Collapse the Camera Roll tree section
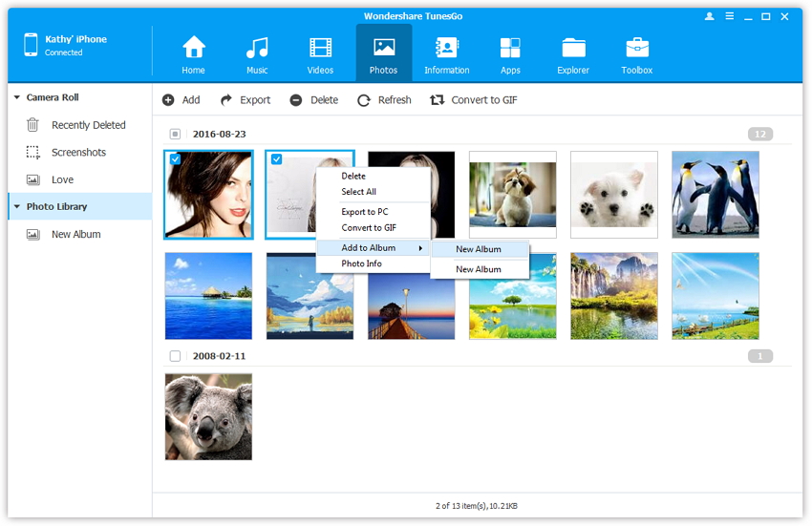 (17, 97)
